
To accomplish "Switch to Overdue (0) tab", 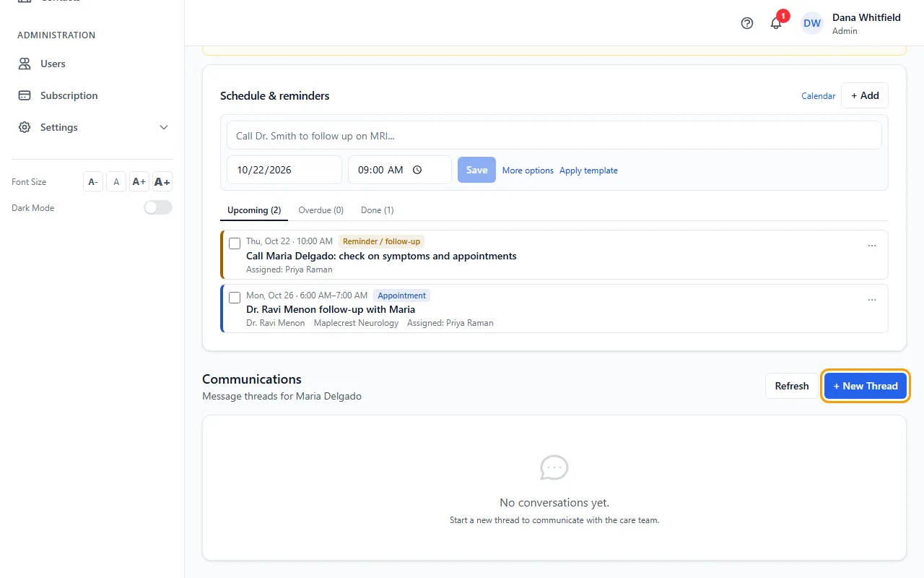I will tap(321, 210).
